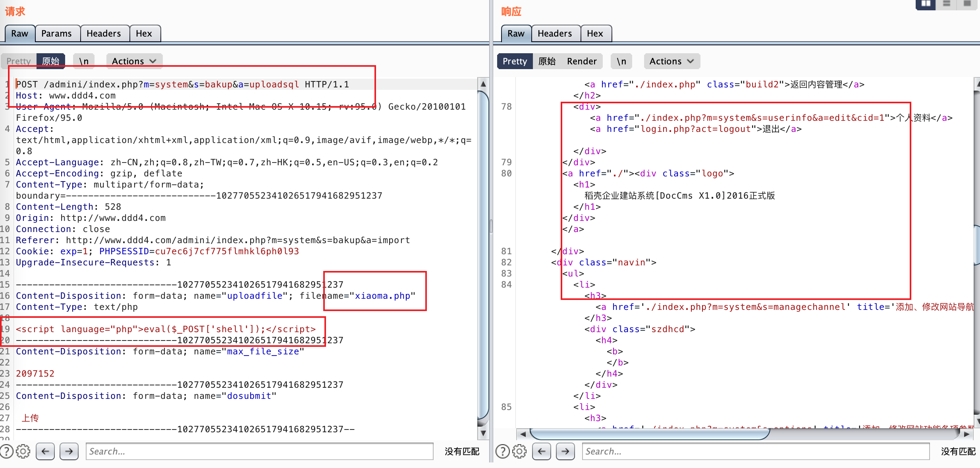980x468 pixels.
Task: Click request search next match arrow
Action: [69, 451]
